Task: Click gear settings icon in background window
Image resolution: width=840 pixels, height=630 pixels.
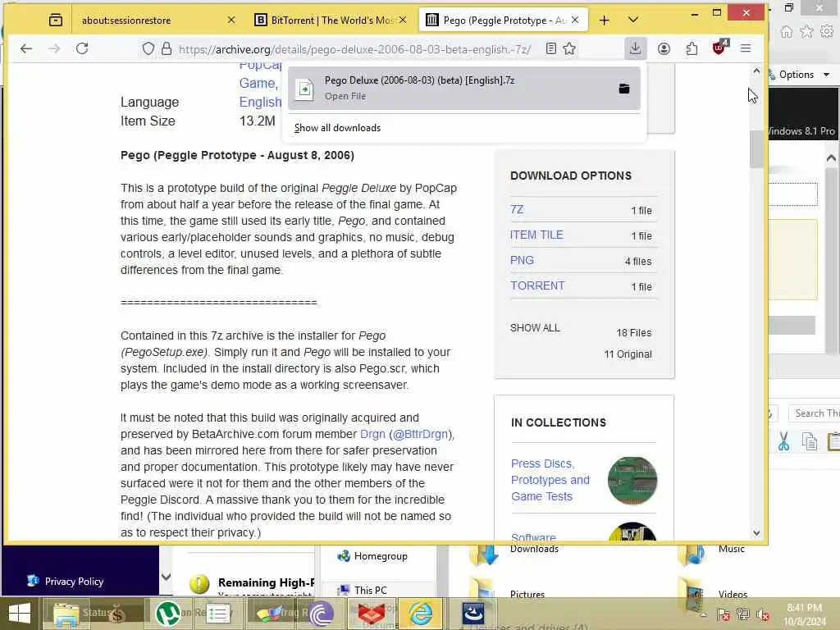Action: tap(827, 32)
